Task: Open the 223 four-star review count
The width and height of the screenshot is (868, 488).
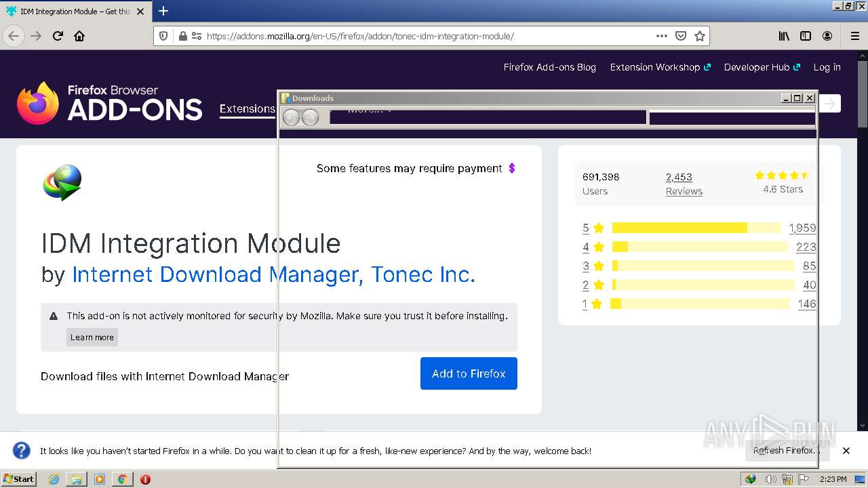Action: point(806,247)
